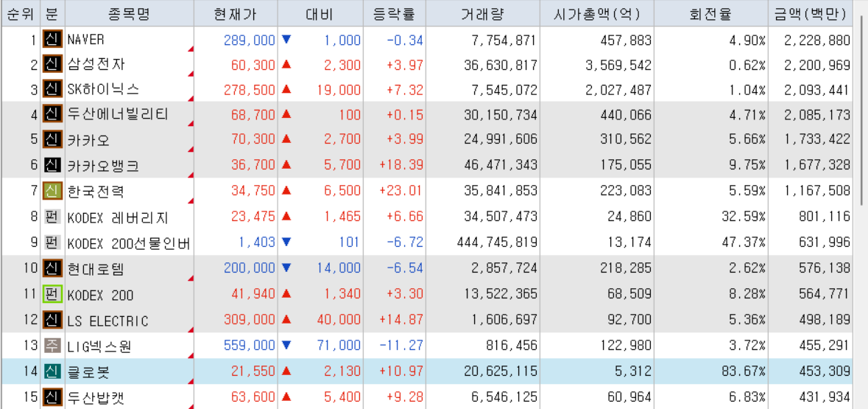Select the NAVER stock name
The height and width of the screenshot is (409, 868).
pos(85,40)
